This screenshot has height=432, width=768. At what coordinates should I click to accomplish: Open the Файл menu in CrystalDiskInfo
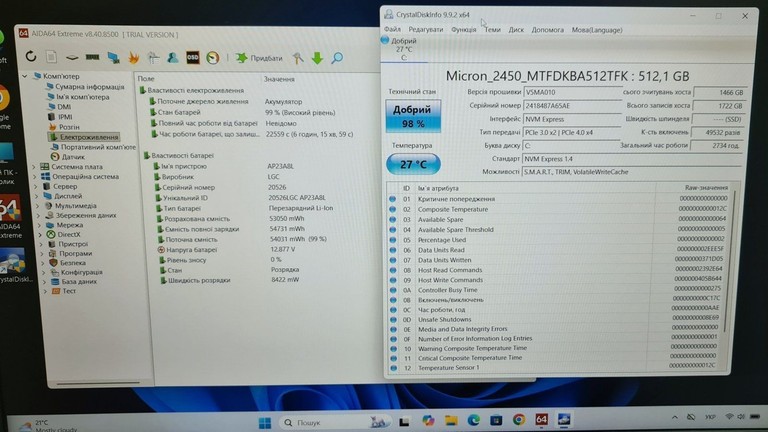(392, 29)
